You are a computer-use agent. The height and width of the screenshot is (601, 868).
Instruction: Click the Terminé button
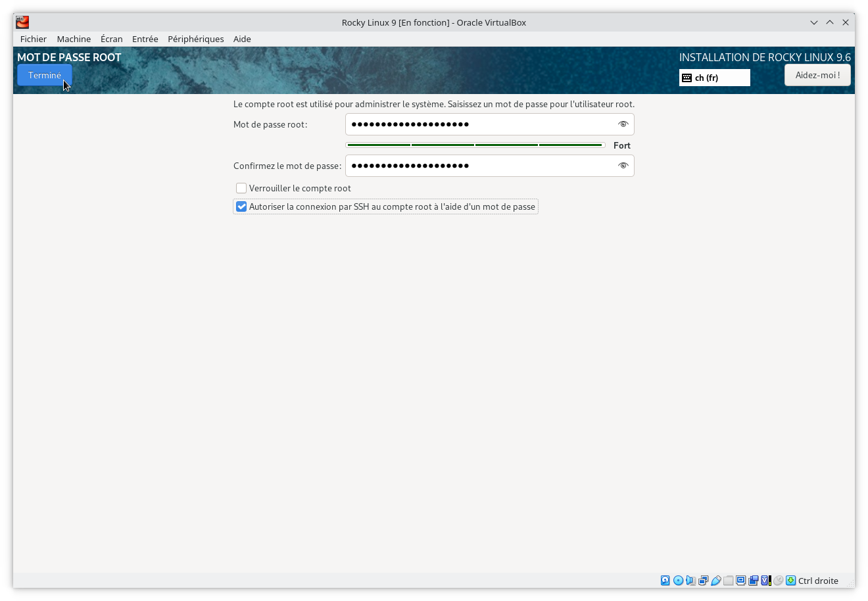click(44, 75)
